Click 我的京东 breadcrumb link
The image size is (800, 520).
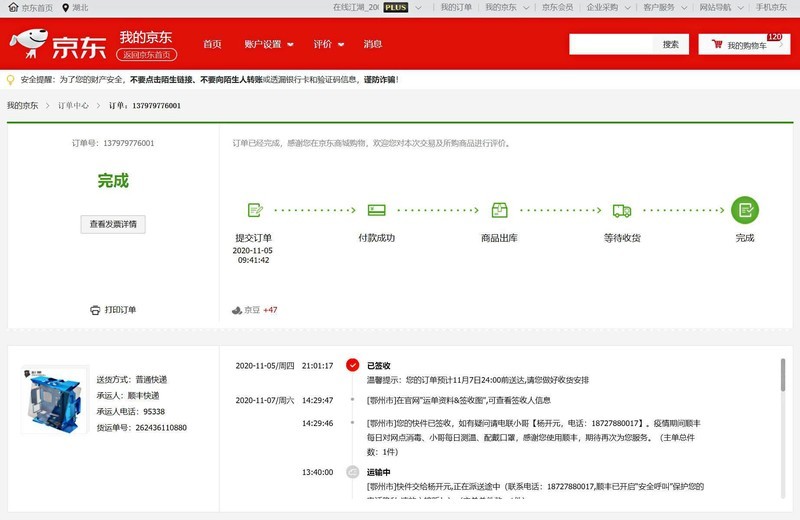[x=22, y=106]
